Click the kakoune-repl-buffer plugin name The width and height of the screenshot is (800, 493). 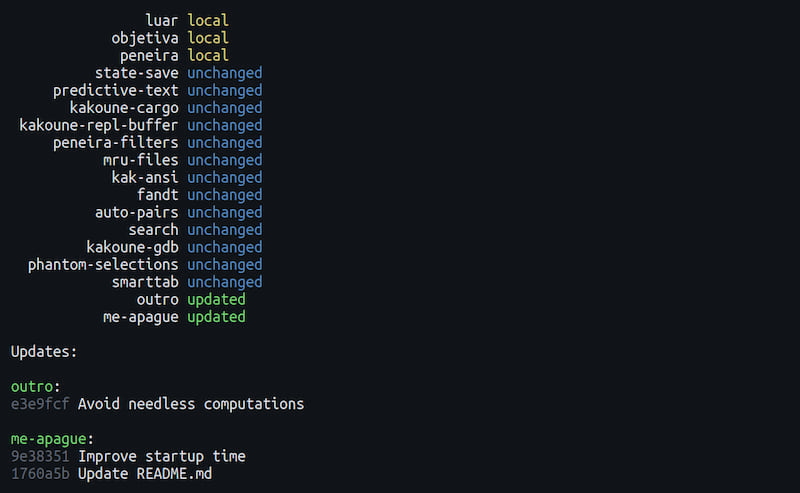pos(99,125)
